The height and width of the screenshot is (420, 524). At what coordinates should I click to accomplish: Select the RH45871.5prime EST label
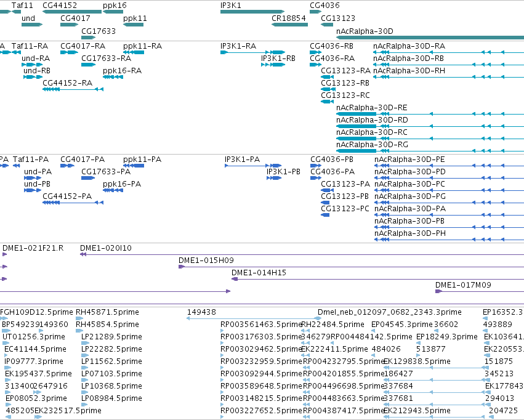[x=108, y=312]
